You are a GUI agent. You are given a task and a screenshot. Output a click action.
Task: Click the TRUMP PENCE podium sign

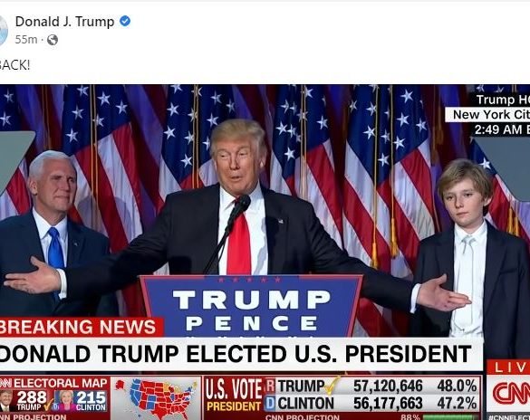click(251, 307)
